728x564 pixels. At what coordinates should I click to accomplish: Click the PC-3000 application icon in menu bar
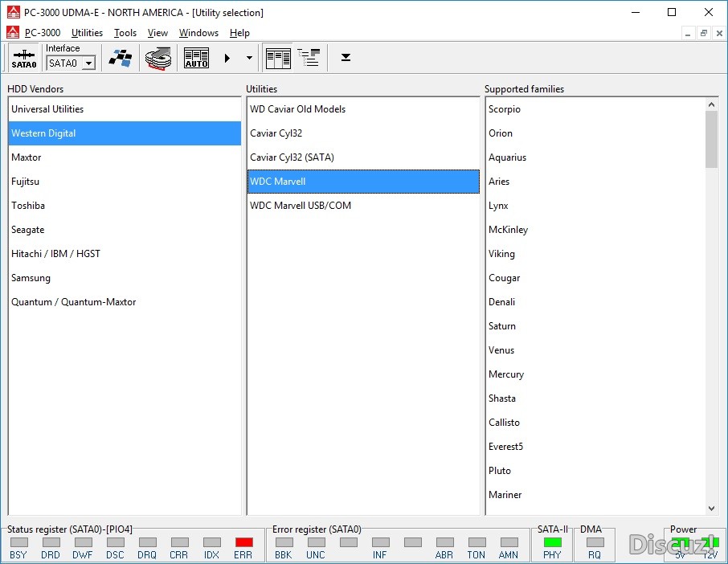click(13, 33)
